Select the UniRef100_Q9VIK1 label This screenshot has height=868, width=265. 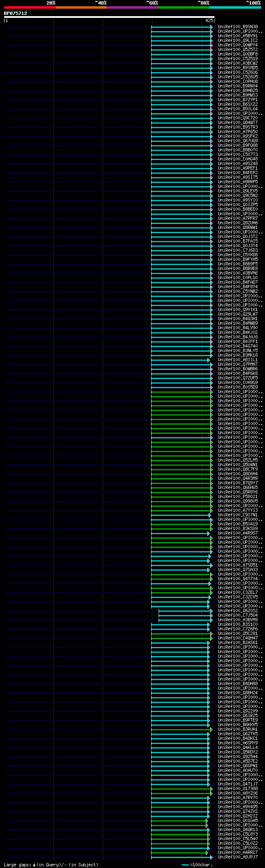[x=238, y=310]
